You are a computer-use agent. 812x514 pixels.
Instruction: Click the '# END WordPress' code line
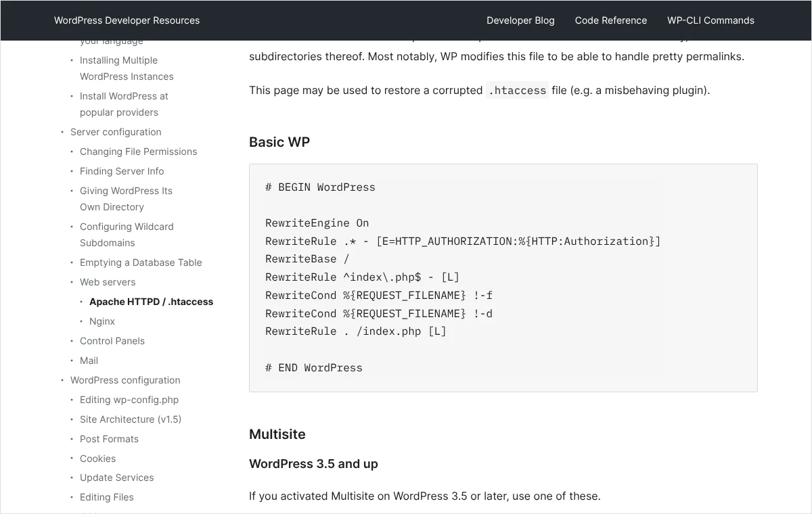pos(314,368)
